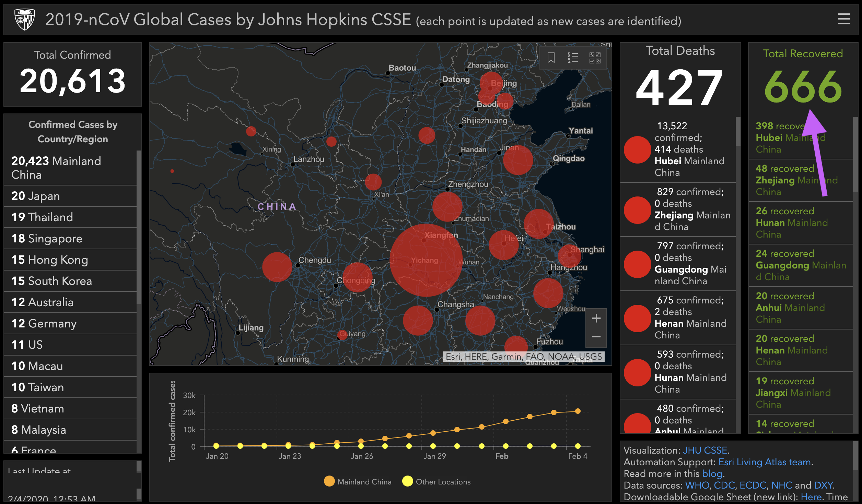Select 48 recovered Zhejiang entry
862x504 pixels.
801,180
